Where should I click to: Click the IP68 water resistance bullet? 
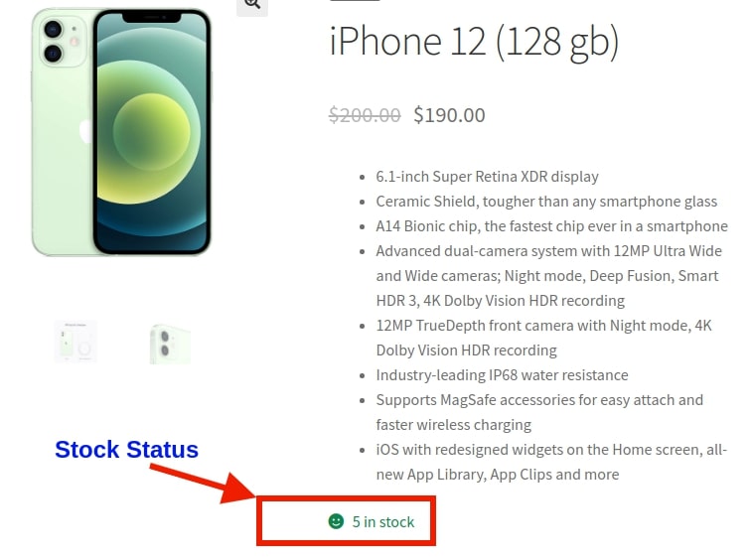(502, 375)
